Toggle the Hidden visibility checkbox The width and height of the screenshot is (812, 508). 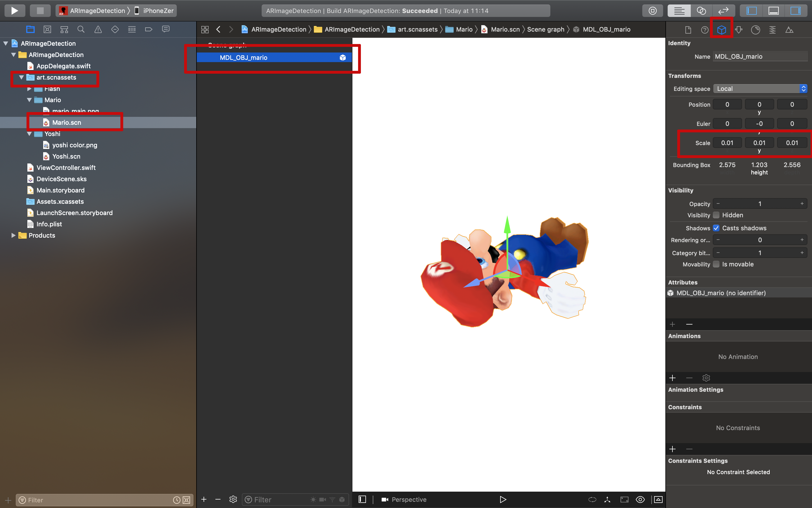pyautogui.click(x=716, y=215)
